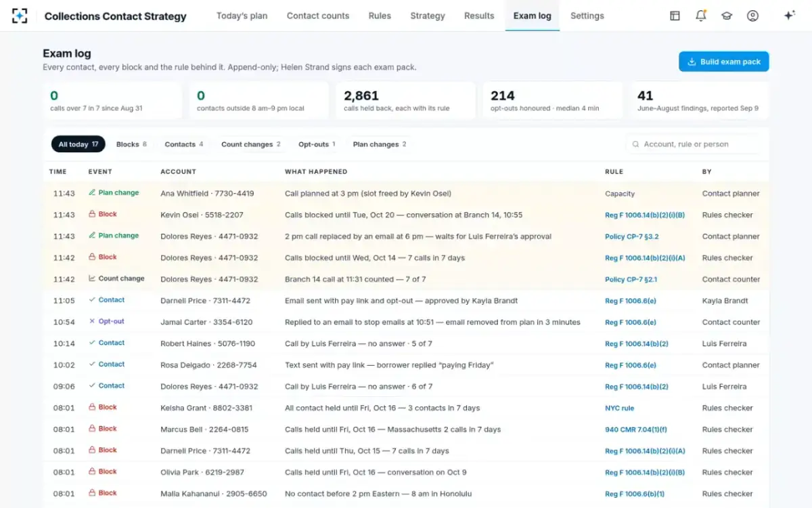
Task: Click "Marcus Bell · 2264-0815" account
Action: [204, 429]
